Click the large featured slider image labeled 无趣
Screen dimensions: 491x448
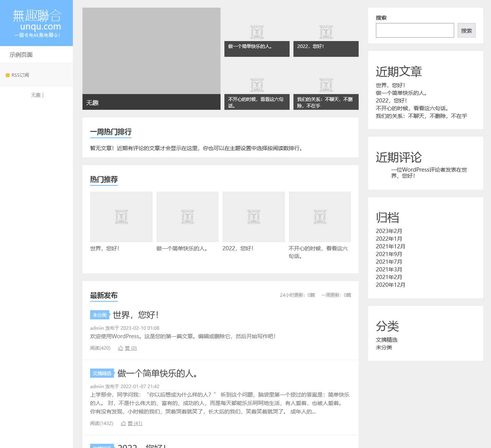click(151, 58)
